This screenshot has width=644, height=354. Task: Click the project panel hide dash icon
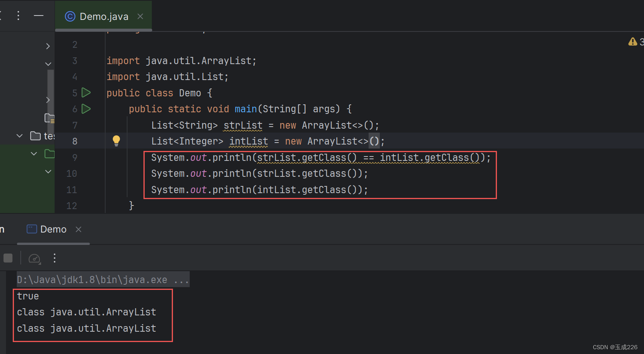(39, 16)
